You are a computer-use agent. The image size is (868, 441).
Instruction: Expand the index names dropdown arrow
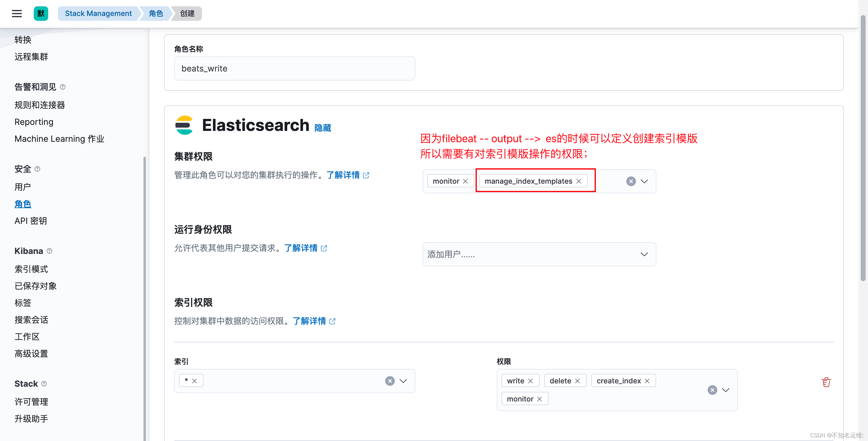coord(403,381)
